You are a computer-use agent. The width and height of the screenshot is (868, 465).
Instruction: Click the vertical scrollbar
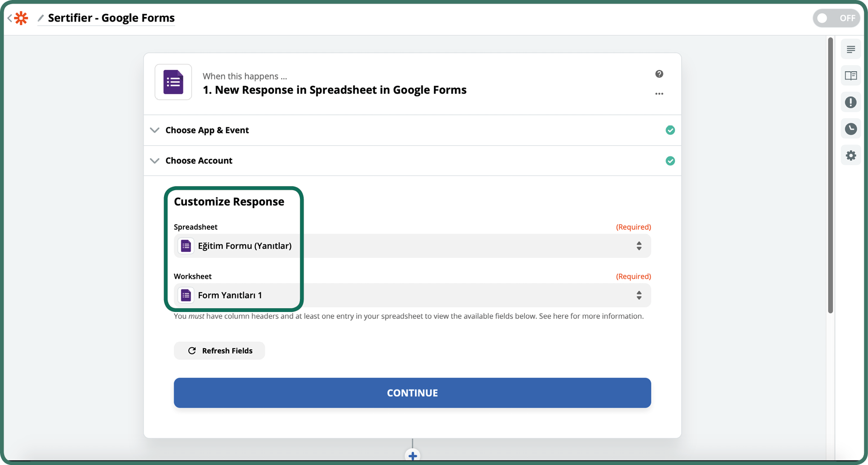pos(830,176)
